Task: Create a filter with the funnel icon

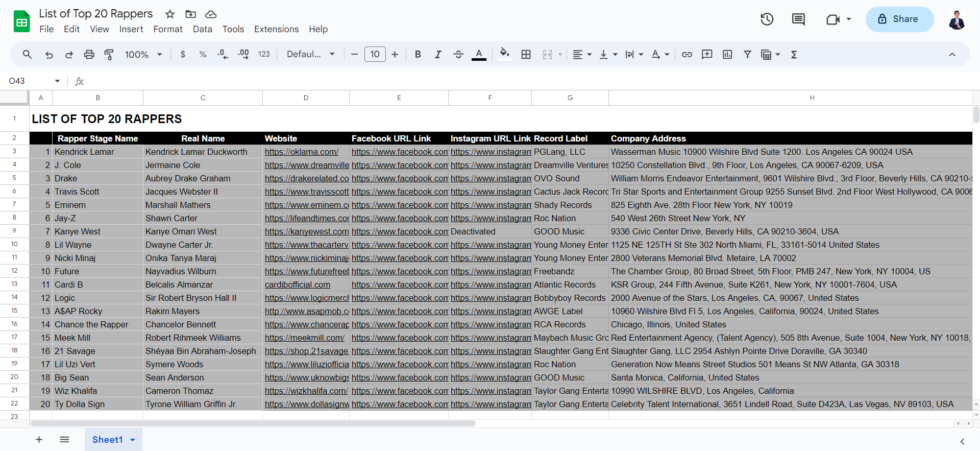Action: 747,55
